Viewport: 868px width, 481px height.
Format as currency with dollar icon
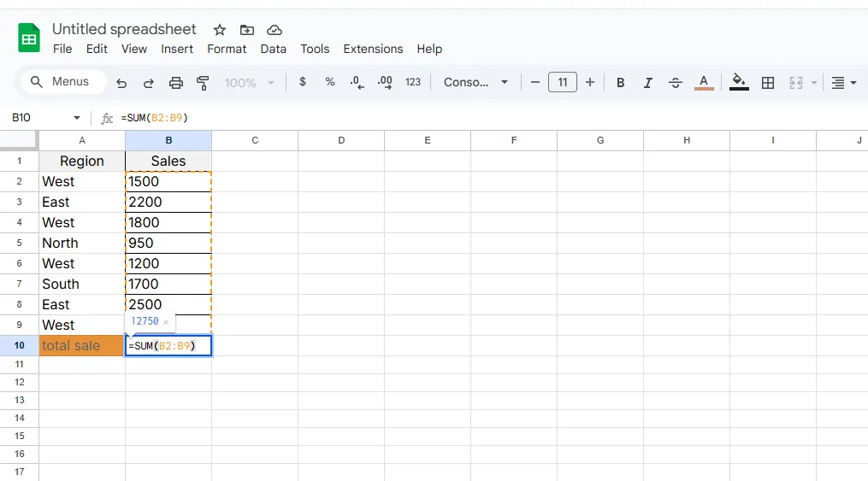(x=303, y=82)
